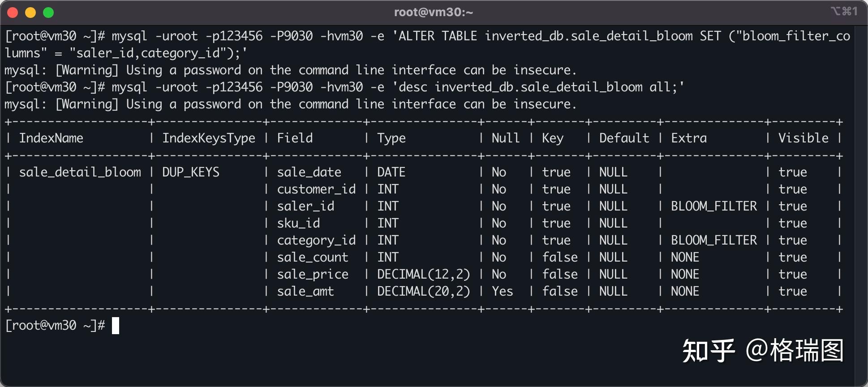
Task: Place cursor at the terminal prompt block
Action: (x=116, y=326)
